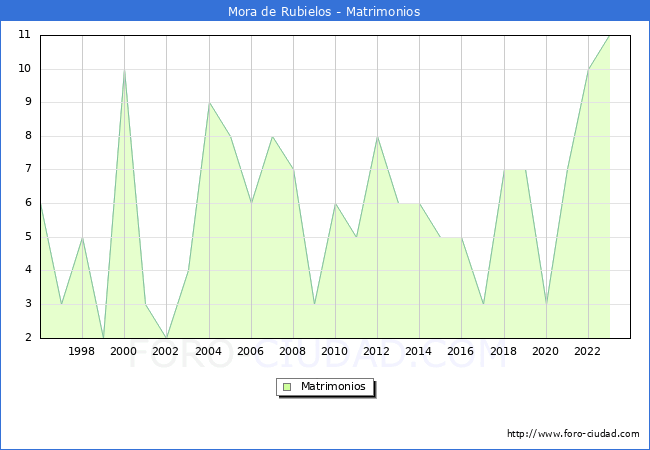Click the chart title 'Mora de Rubielos - Matrimonios'
Screen dimensions: 650x450
click(x=324, y=12)
